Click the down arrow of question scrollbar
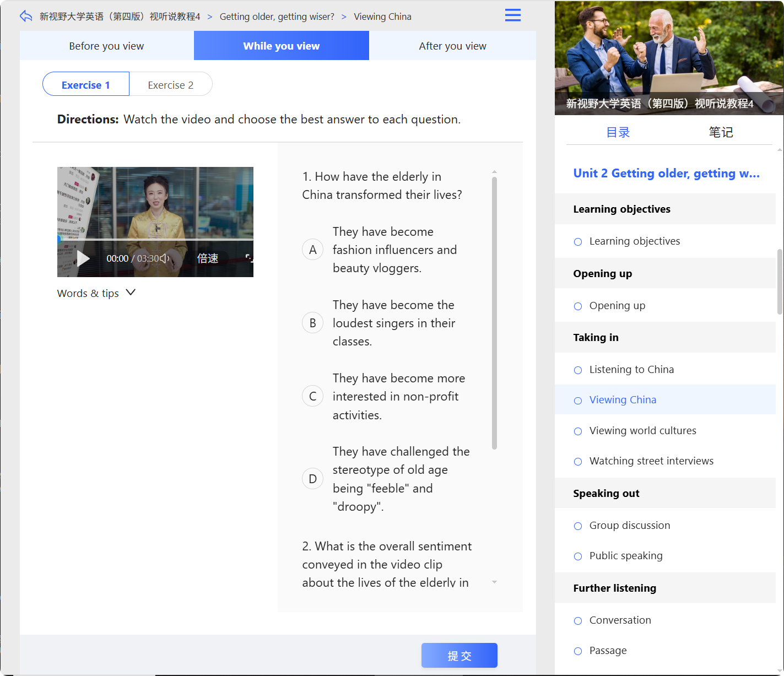Image resolution: width=784 pixels, height=676 pixels. [x=494, y=582]
